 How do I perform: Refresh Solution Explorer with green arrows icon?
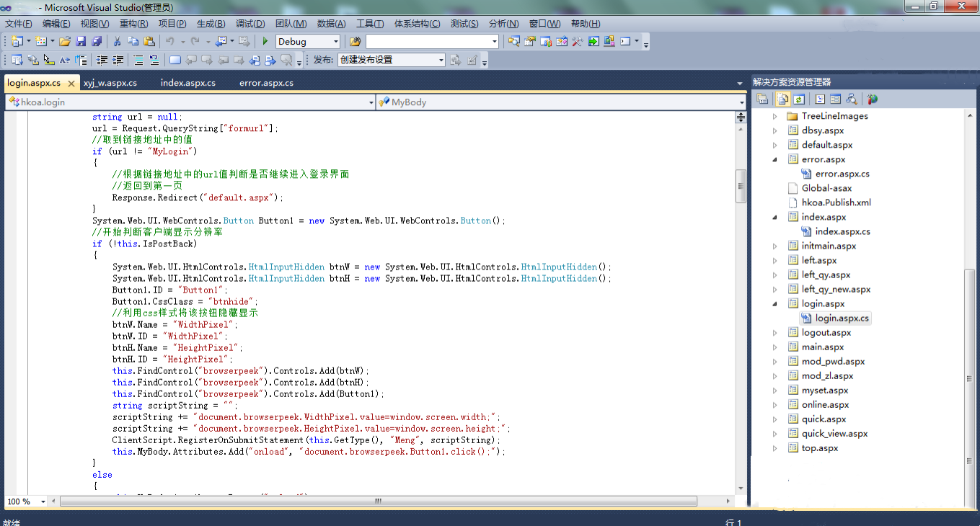tap(799, 99)
